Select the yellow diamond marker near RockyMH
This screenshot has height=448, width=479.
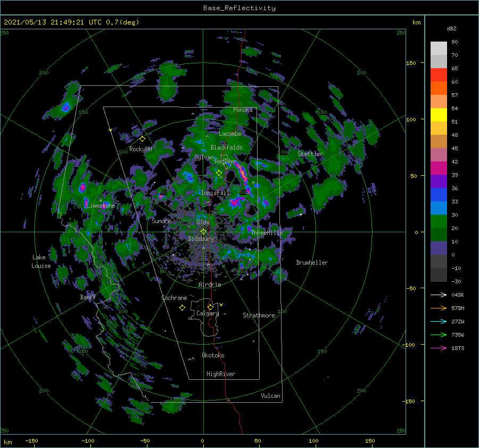click(x=142, y=139)
